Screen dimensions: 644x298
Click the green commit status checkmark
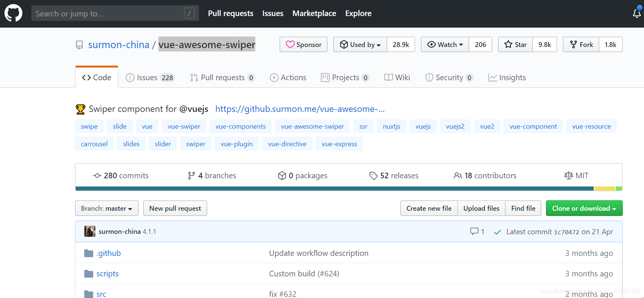pyautogui.click(x=497, y=232)
